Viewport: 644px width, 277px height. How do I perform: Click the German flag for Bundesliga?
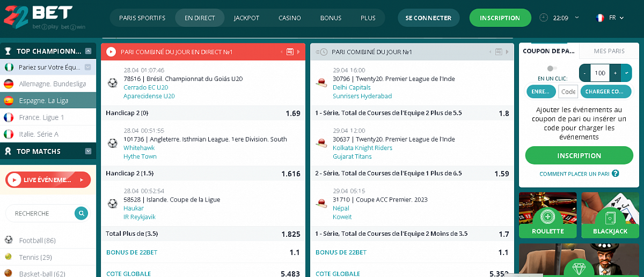9,84
